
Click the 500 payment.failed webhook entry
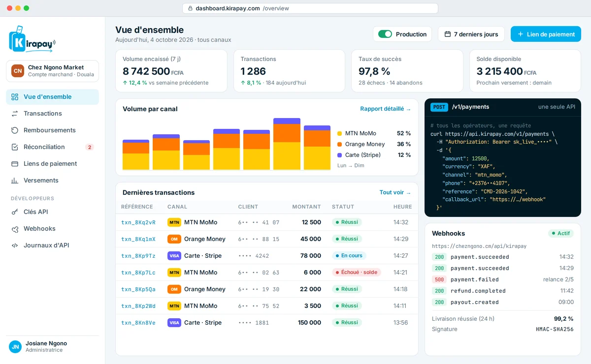click(x=503, y=280)
